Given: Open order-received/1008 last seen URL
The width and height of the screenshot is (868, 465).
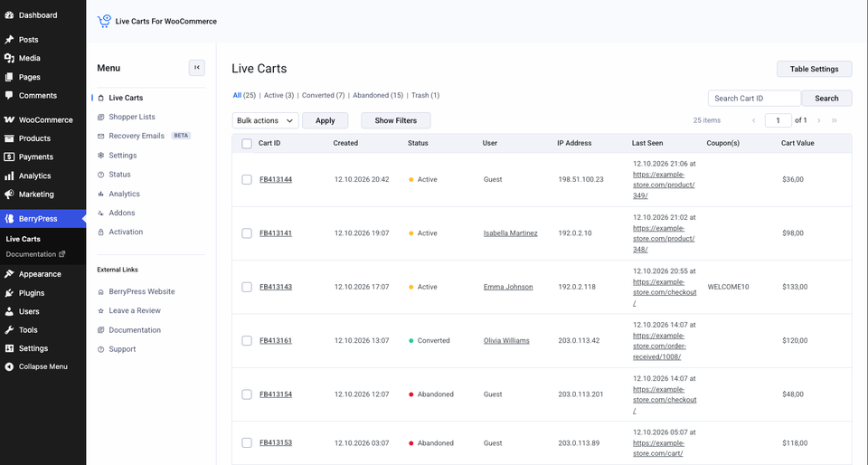Looking at the screenshot, I should pyautogui.click(x=660, y=346).
